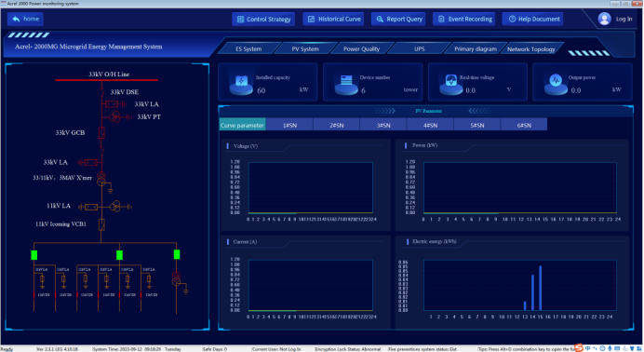Click the Installed capacity panel icon
This screenshot has width=644, height=352.
point(241,85)
